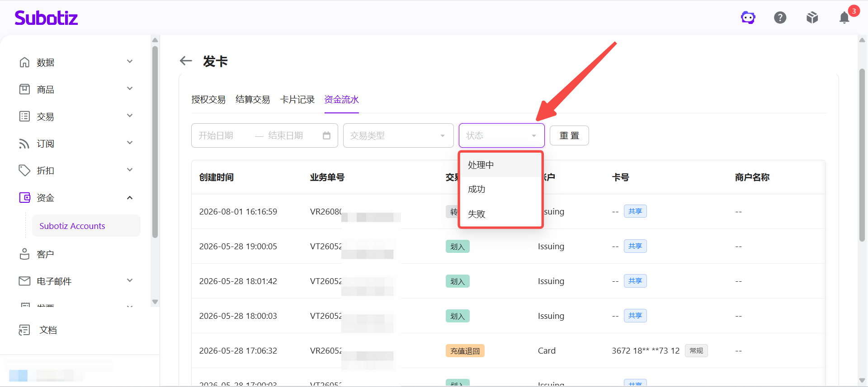Image resolution: width=868 pixels, height=387 pixels.
Task: Click the Card account cell
Action: click(x=547, y=351)
